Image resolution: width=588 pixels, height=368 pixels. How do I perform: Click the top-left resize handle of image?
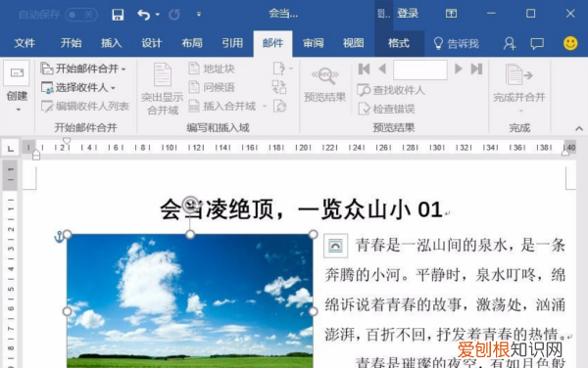point(67,235)
